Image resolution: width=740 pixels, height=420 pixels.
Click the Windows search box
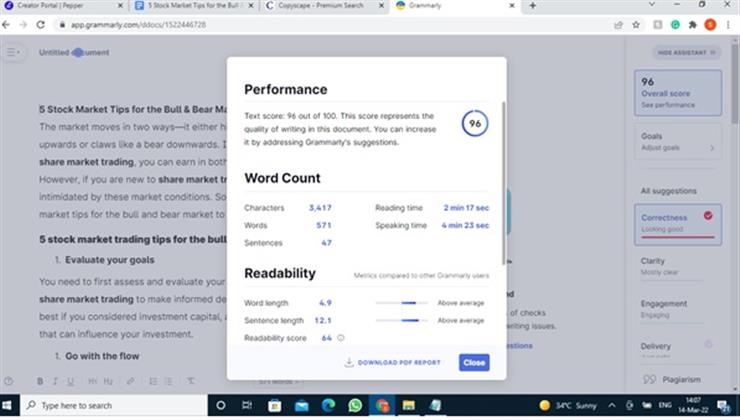point(110,405)
